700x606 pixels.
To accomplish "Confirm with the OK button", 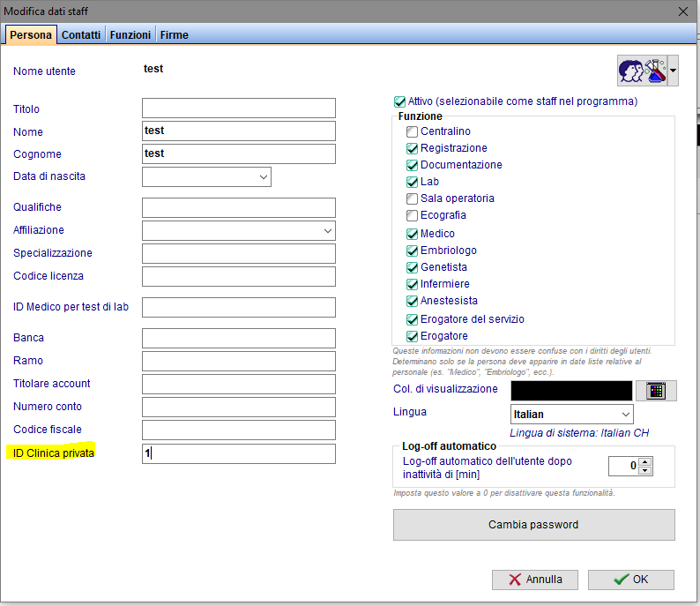I will coord(631,580).
